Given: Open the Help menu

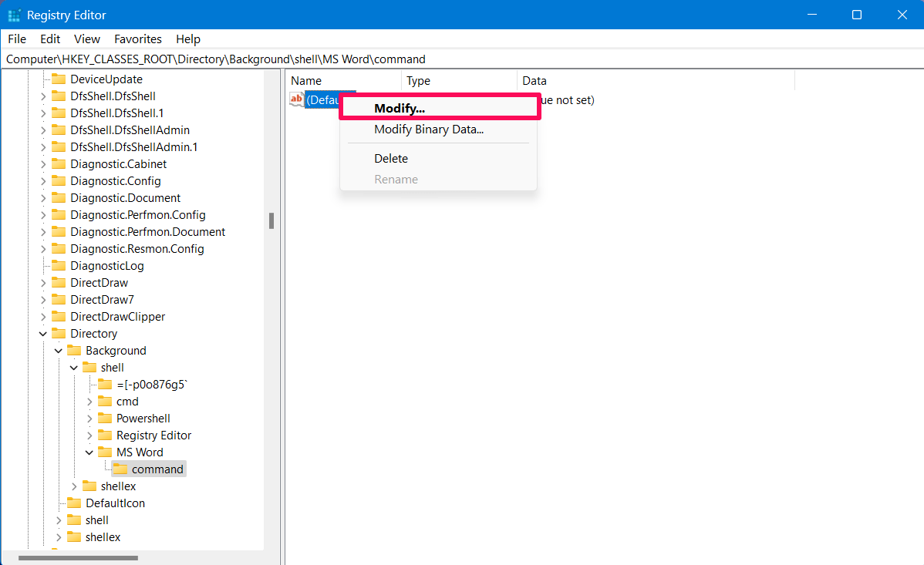Looking at the screenshot, I should click(x=188, y=39).
